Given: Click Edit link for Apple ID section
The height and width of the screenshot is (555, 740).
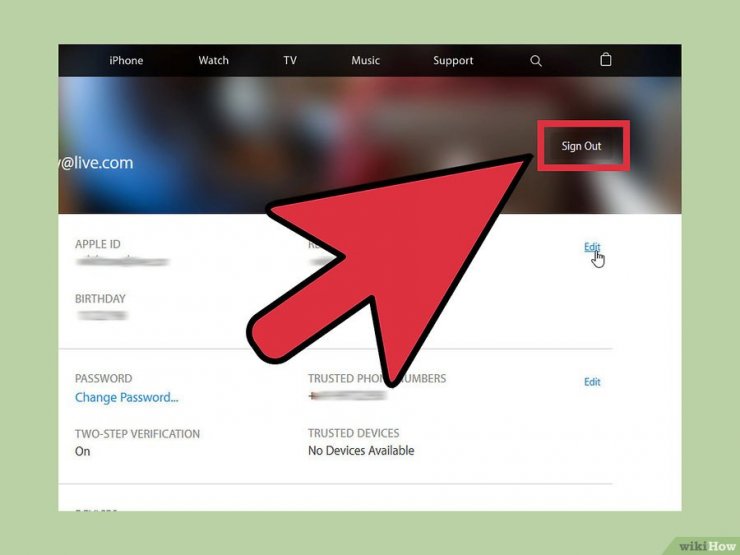Looking at the screenshot, I should [x=592, y=247].
